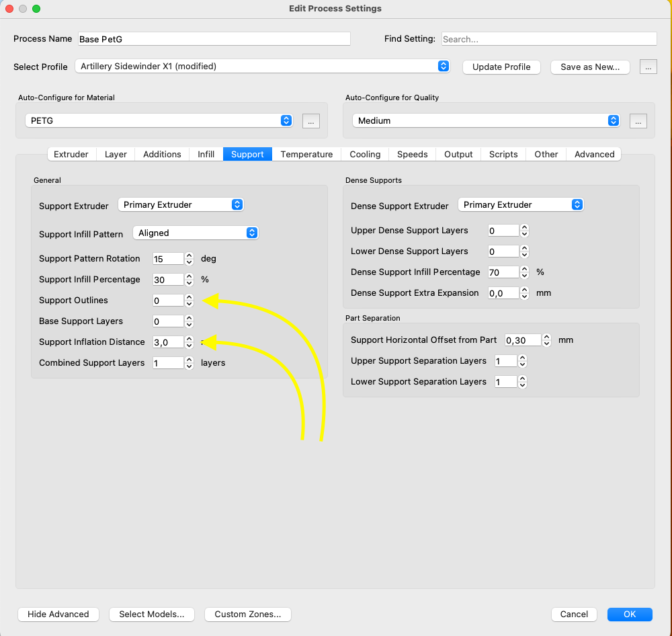Open the ellipsis button beside Save as New

coord(648,67)
